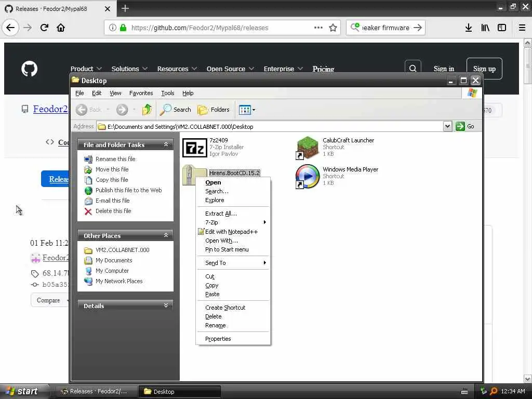Image resolution: width=532 pixels, height=399 pixels.
Task: Select CalubCraft Launcher shortcut icon
Action: 307,148
